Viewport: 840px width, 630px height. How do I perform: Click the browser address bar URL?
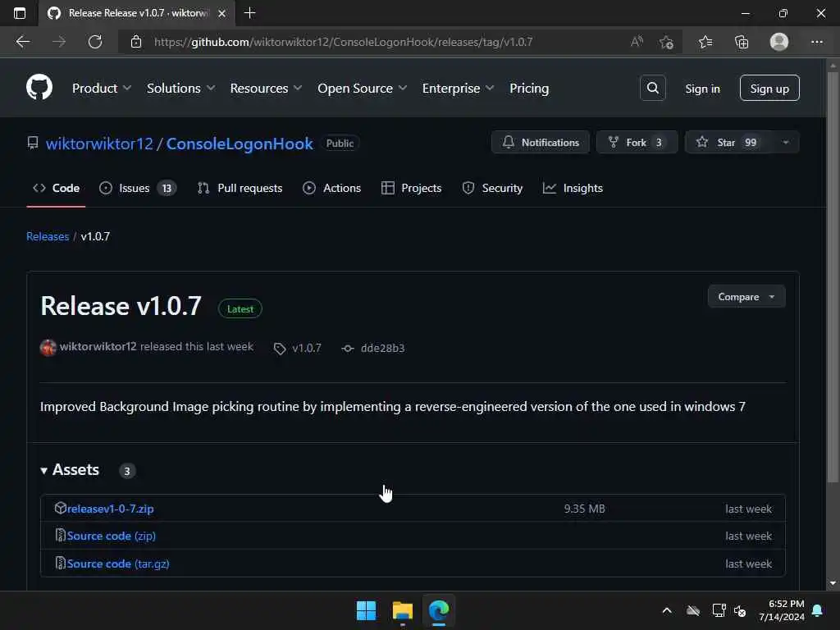pyautogui.click(x=343, y=42)
